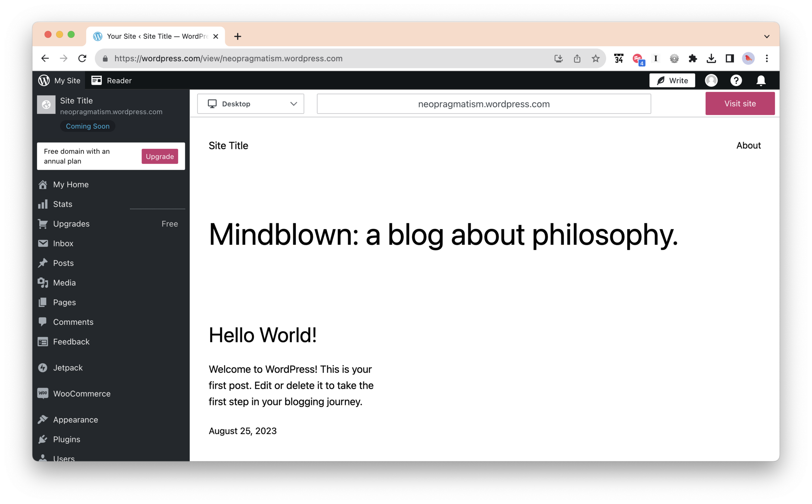Open the user profile avatar icon
Image resolution: width=812 pixels, height=504 pixels.
(x=711, y=81)
